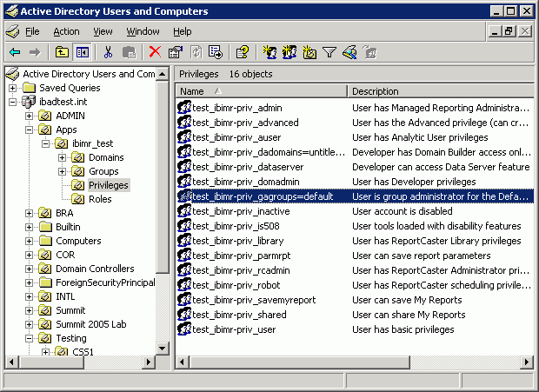This screenshot has width=539, height=392.
Task: Sort by the Name column header
Action: 262,91
